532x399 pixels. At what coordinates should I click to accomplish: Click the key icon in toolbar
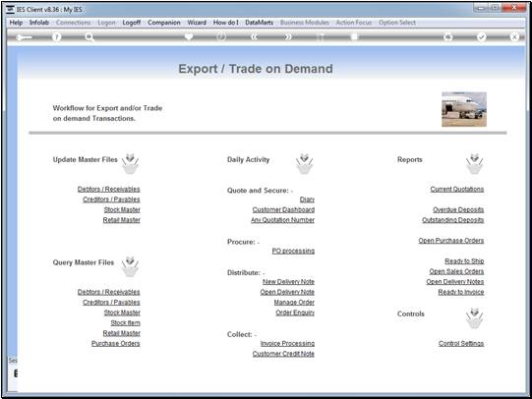pyautogui.click(x=24, y=37)
